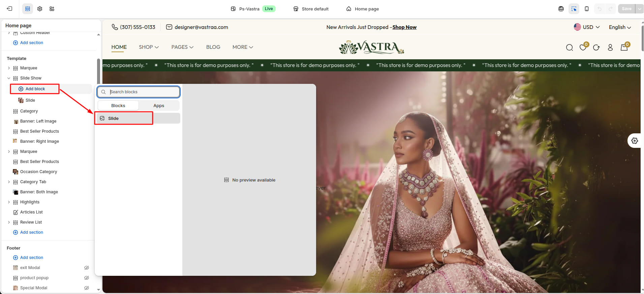Image resolution: width=644 pixels, height=294 pixels.
Task: Click the Save button
Action: pyautogui.click(x=626, y=9)
